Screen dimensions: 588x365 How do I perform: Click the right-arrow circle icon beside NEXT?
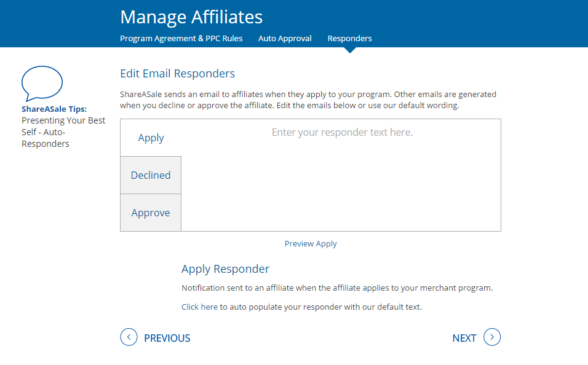coord(492,337)
